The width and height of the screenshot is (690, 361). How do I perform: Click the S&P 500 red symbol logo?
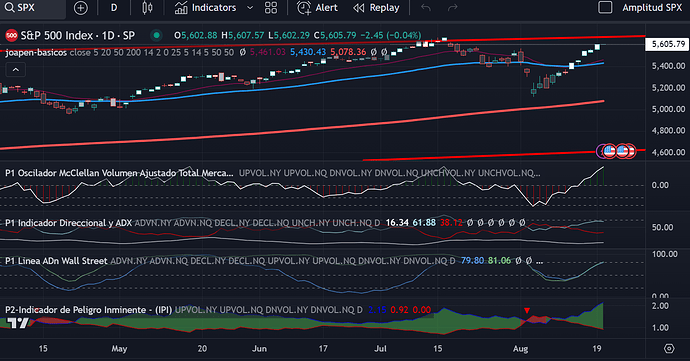[11, 35]
